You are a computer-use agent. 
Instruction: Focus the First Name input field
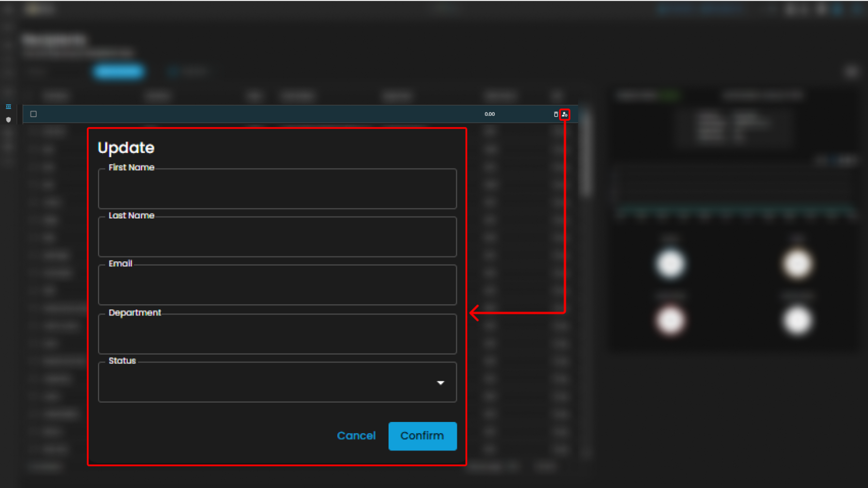click(x=277, y=189)
